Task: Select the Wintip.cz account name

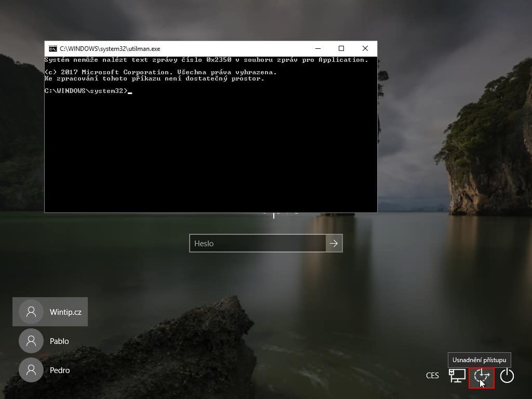Action: pyautogui.click(x=65, y=312)
